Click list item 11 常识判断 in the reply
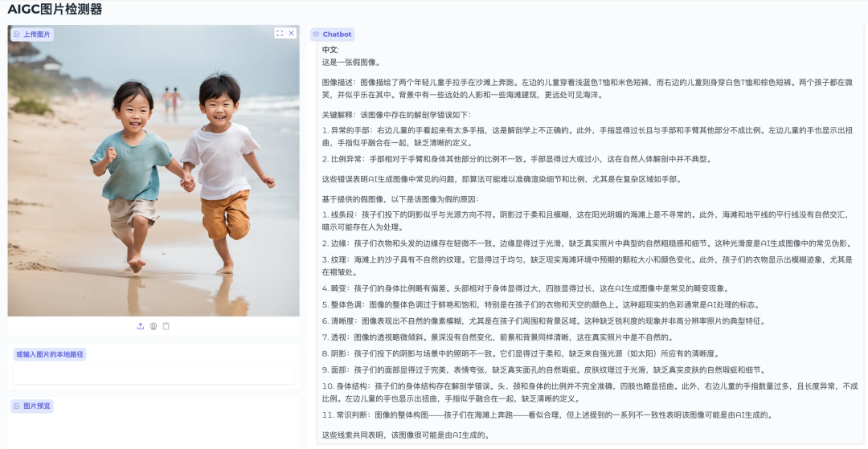This screenshot has height=449, width=868. 547,414
